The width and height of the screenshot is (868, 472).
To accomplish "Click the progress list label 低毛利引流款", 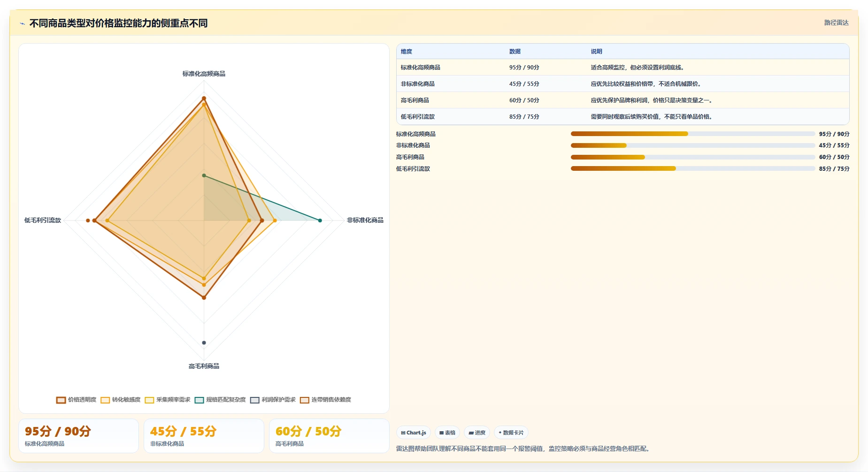I will tap(413, 169).
